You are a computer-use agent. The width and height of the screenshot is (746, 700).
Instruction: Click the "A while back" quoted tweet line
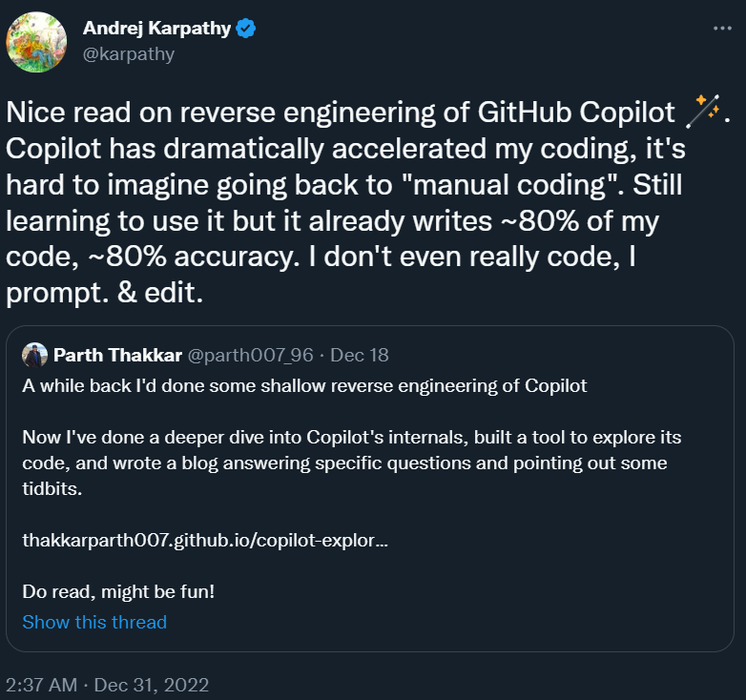tap(304, 386)
